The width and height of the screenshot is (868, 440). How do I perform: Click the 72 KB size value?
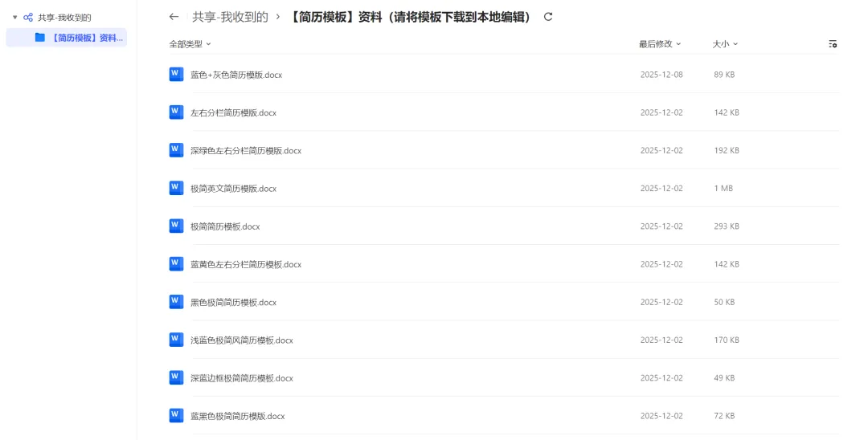(x=724, y=416)
